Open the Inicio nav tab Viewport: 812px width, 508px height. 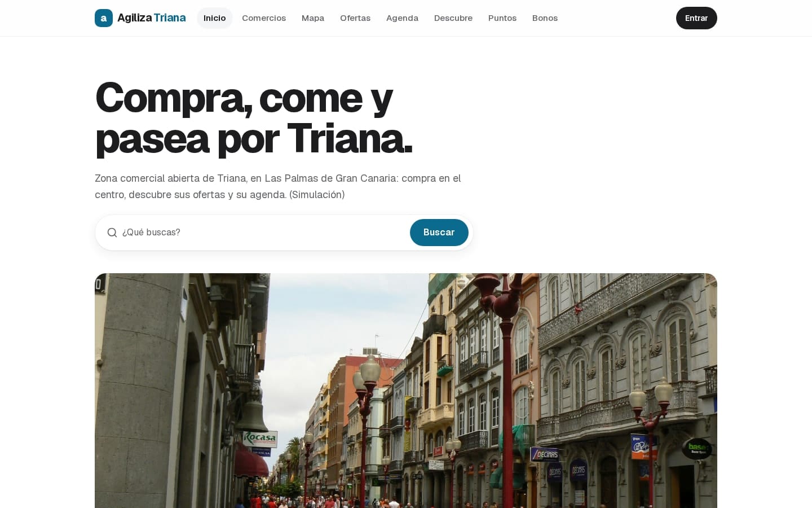tap(214, 18)
